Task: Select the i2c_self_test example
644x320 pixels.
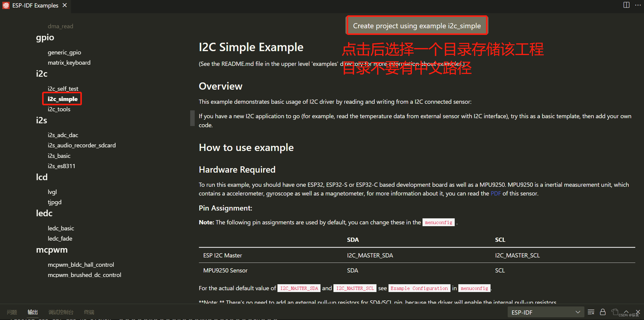Action: [x=63, y=89]
